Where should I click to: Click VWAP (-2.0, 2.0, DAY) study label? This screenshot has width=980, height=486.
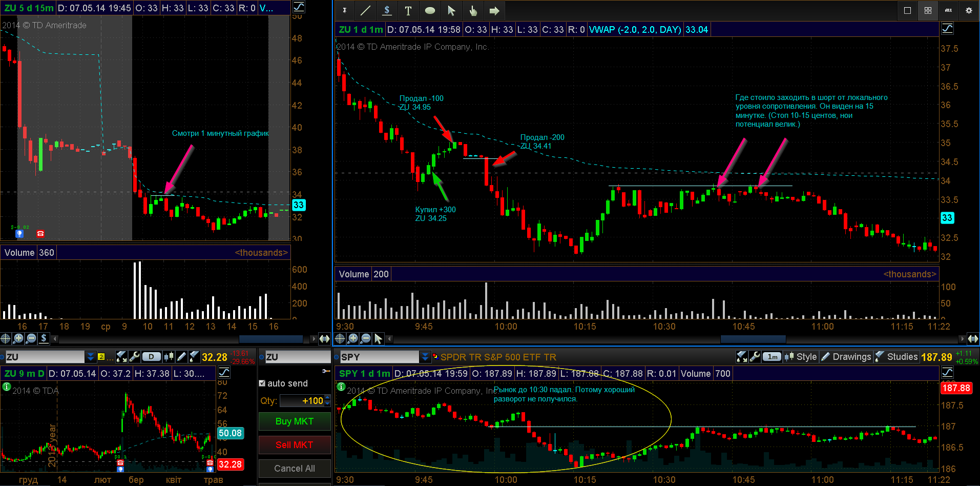coord(635,30)
